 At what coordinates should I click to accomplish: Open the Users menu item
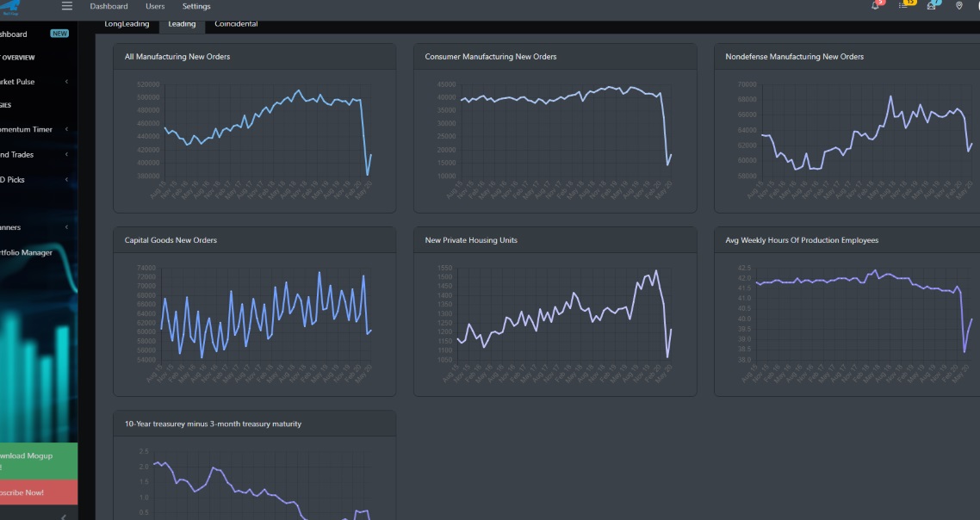click(155, 6)
